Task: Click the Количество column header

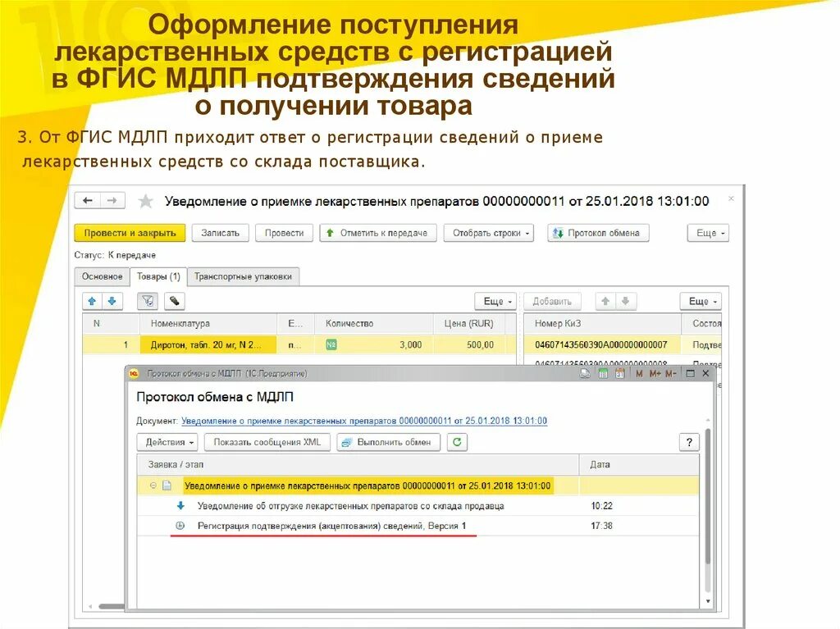Action: pos(373,324)
